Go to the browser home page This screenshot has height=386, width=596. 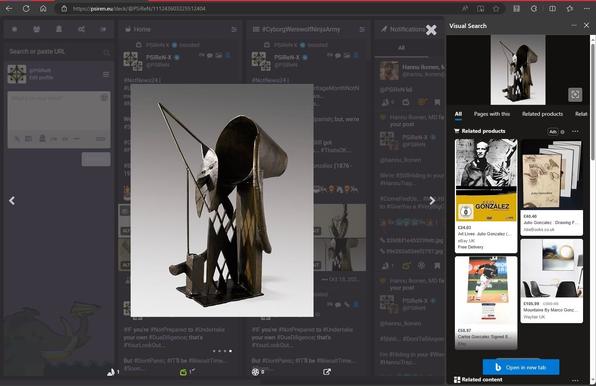pyautogui.click(x=43, y=8)
